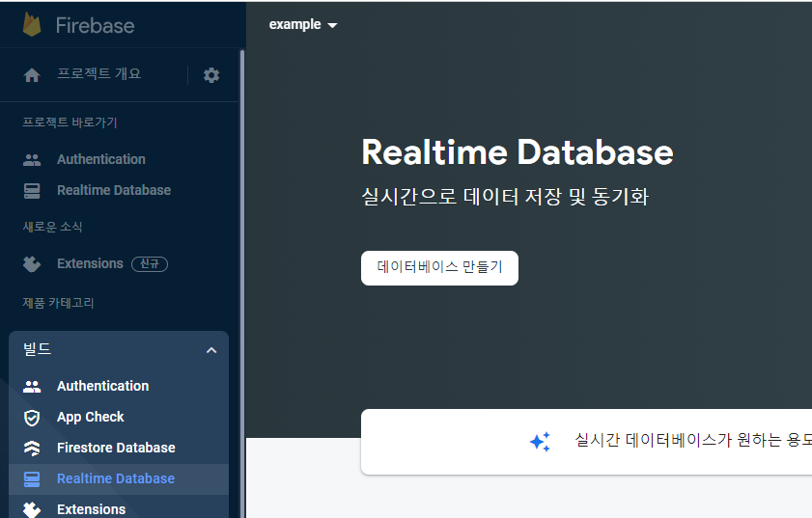Viewport: 812px width, 518px height.
Task: Click the sidebar vertical scrollbar
Action: (x=241, y=284)
